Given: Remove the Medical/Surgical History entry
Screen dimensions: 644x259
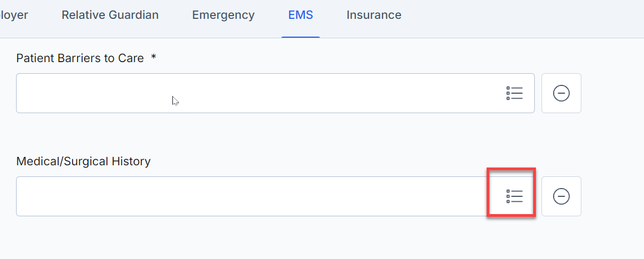Looking at the screenshot, I should coord(561,196).
